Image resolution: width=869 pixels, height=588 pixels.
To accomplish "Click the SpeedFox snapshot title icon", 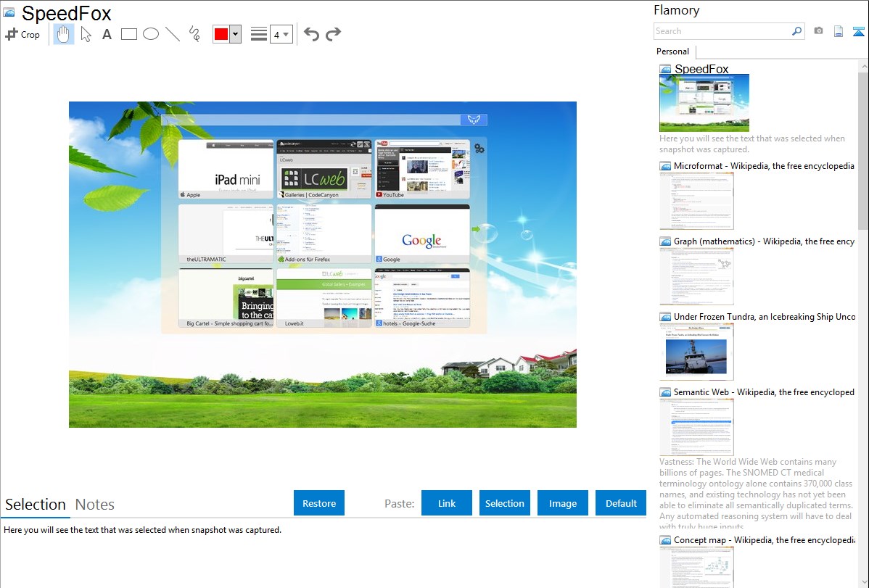I will tap(9, 12).
